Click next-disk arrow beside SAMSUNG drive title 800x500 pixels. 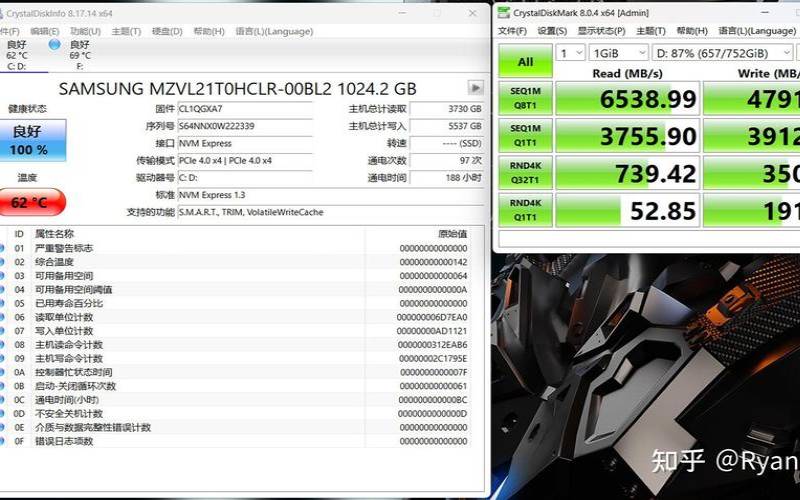coord(476,88)
